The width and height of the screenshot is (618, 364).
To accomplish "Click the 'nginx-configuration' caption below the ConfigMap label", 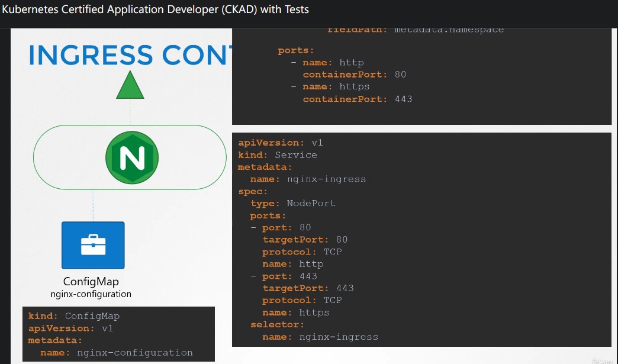I will 91,294.
